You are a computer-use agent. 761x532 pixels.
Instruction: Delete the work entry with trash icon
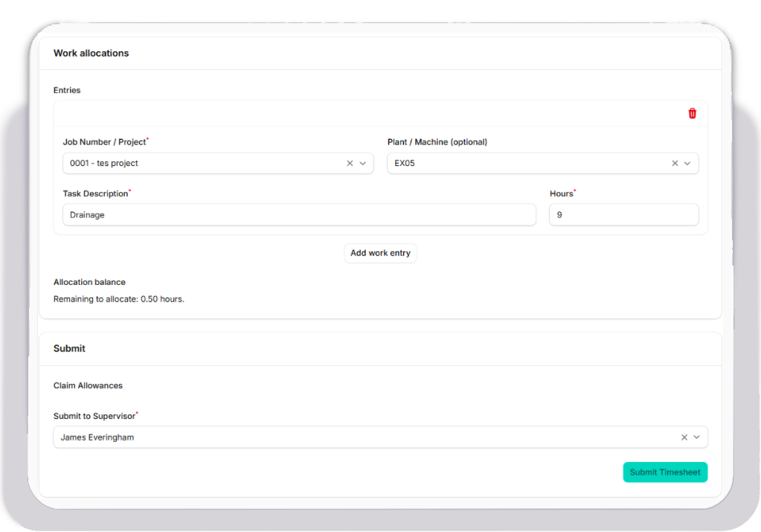pos(692,114)
